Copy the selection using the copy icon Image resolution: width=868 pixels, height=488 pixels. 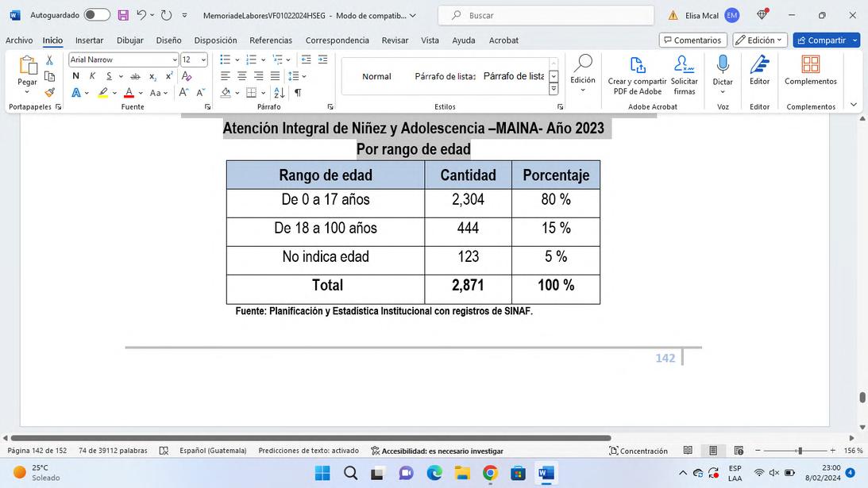[x=49, y=76]
